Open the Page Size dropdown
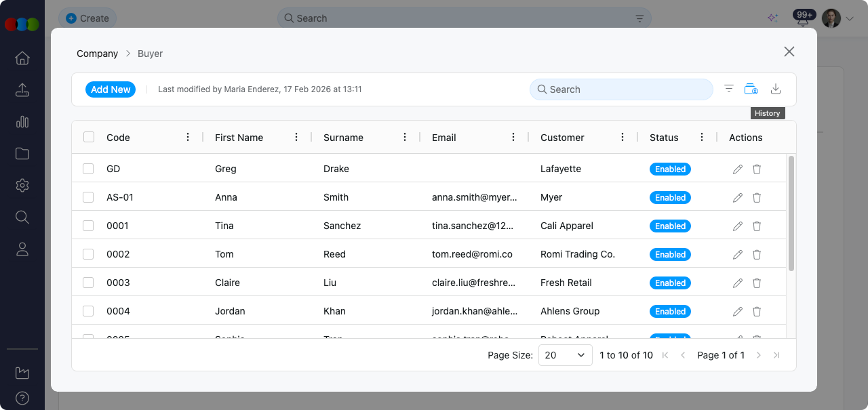The width and height of the screenshot is (868, 410). click(565, 355)
